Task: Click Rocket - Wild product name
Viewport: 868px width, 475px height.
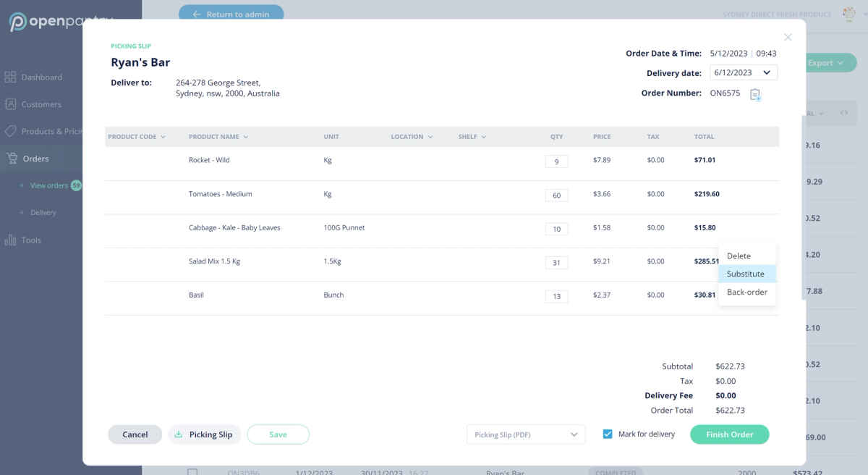Action: click(209, 160)
